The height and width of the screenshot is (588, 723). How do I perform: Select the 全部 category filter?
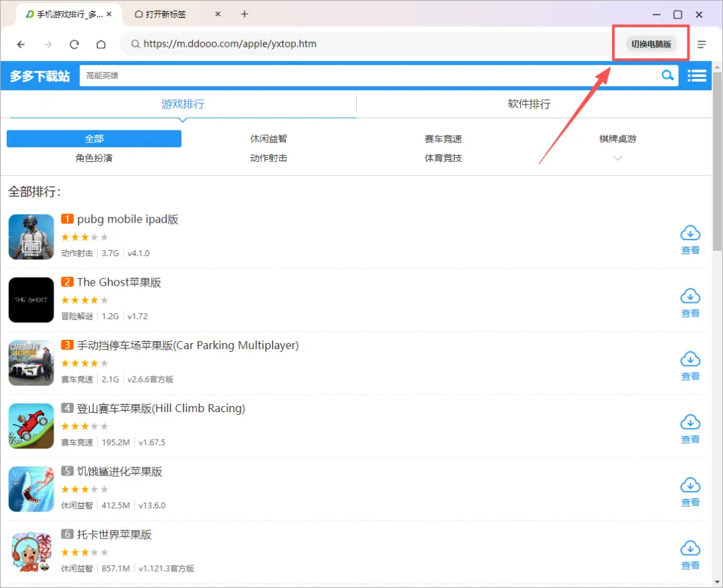(94, 138)
